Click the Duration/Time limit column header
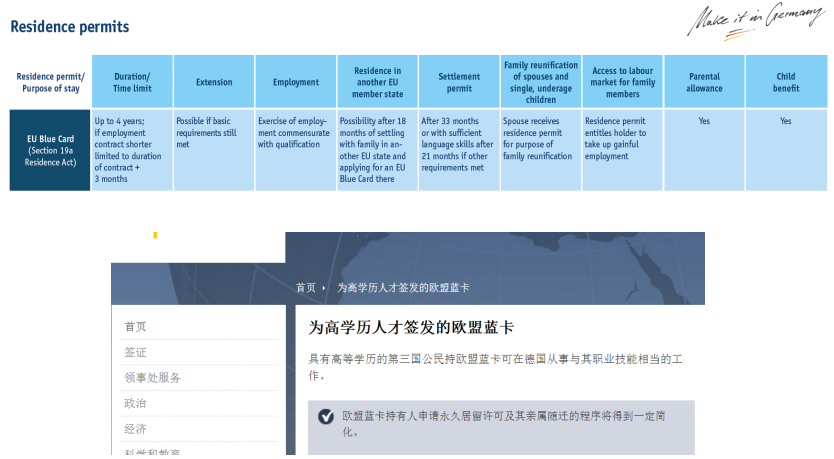 [x=132, y=82]
